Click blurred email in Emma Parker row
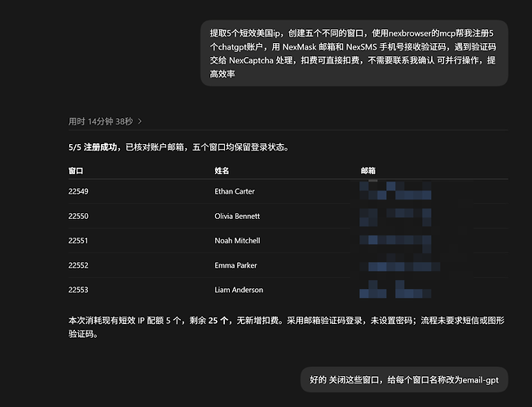 click(400, 266)
